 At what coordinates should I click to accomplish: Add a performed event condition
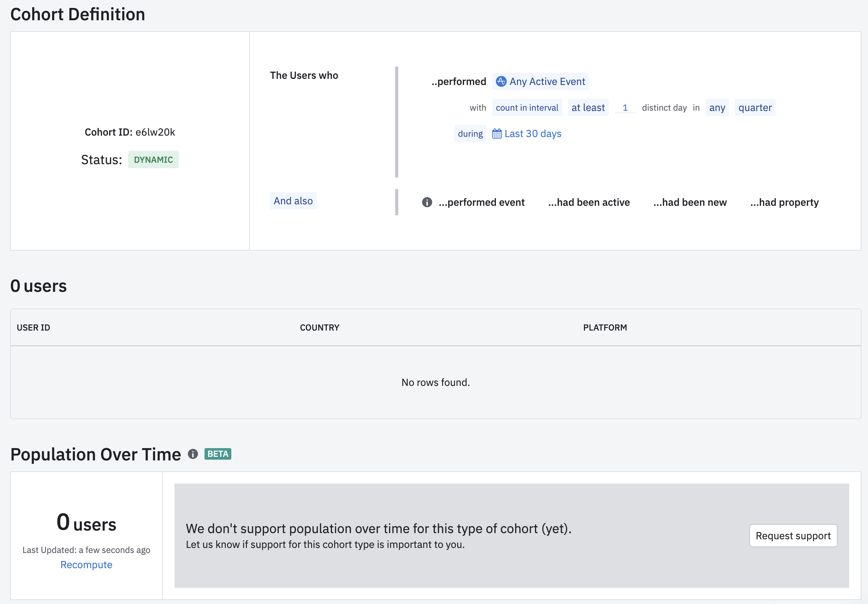pyautogui.click(x=481, y=203)
